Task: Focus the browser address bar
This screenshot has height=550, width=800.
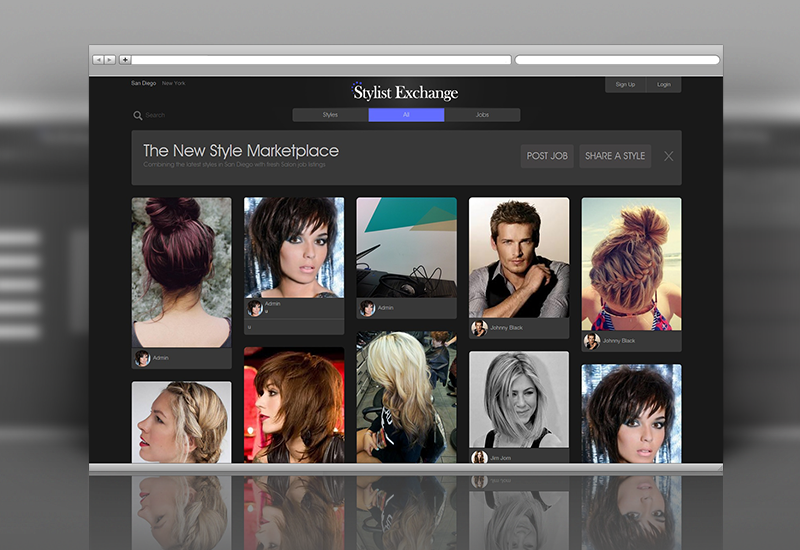Action: pyautogui.click(x=321, y=60)
